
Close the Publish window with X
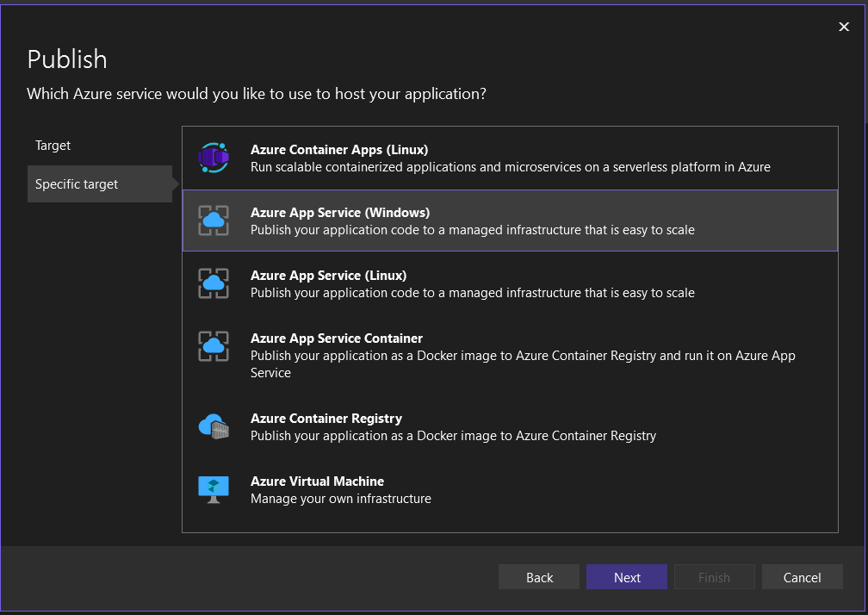[x=844, y=27]
